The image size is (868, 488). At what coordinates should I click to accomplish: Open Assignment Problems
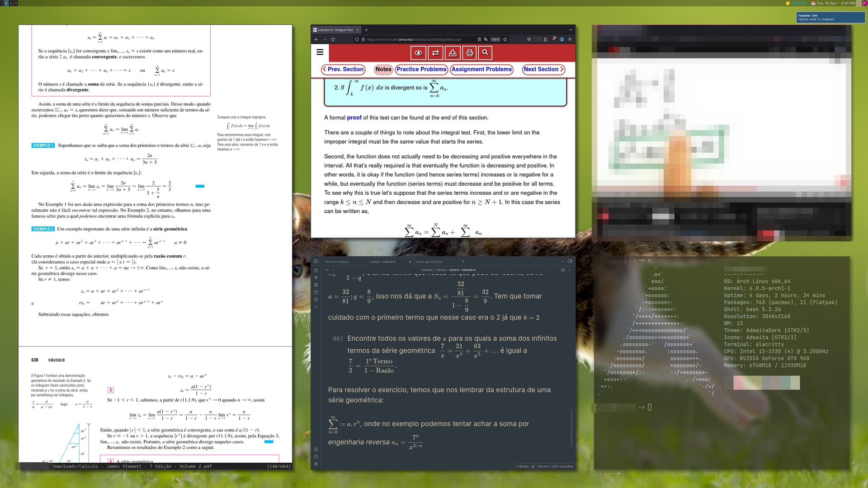click(x=481, y=69)
